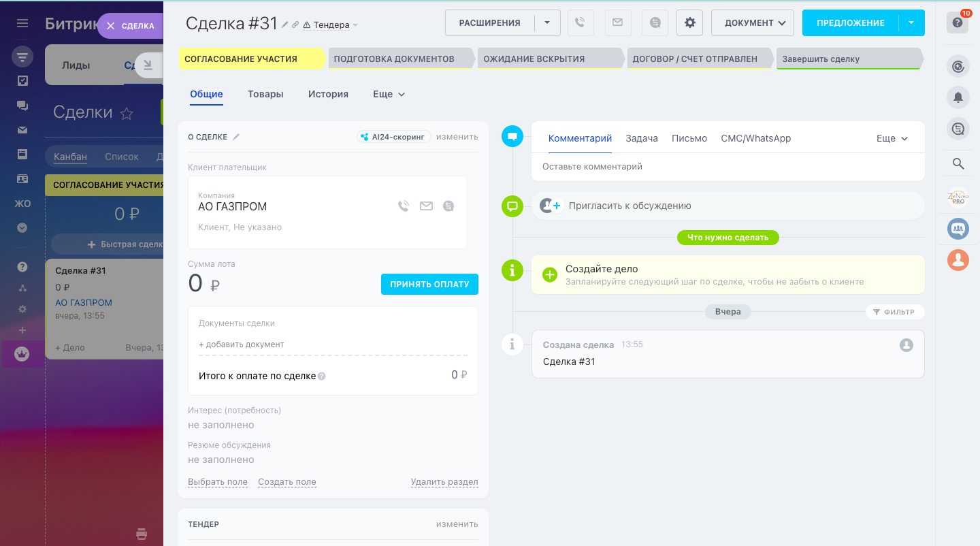Click the + добавить документ link
This screenshot has width=980, height=546.
pyautogui.click(x=242, y=344)
